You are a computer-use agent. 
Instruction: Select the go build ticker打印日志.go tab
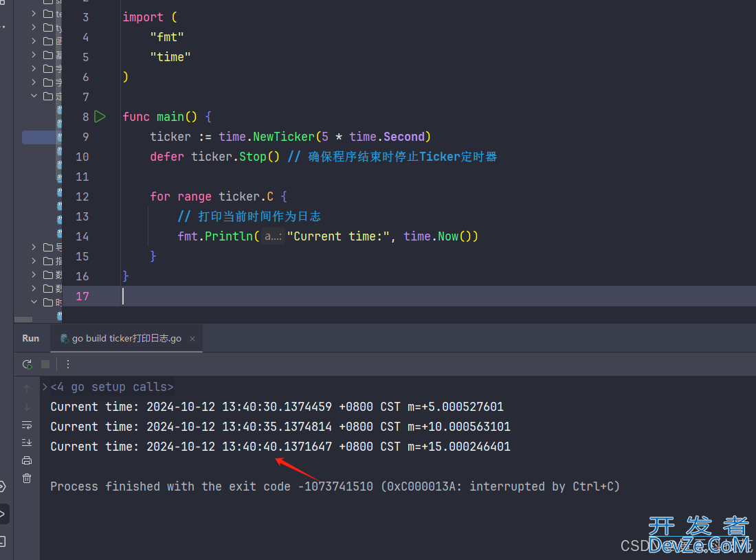(x=126, y=339)
